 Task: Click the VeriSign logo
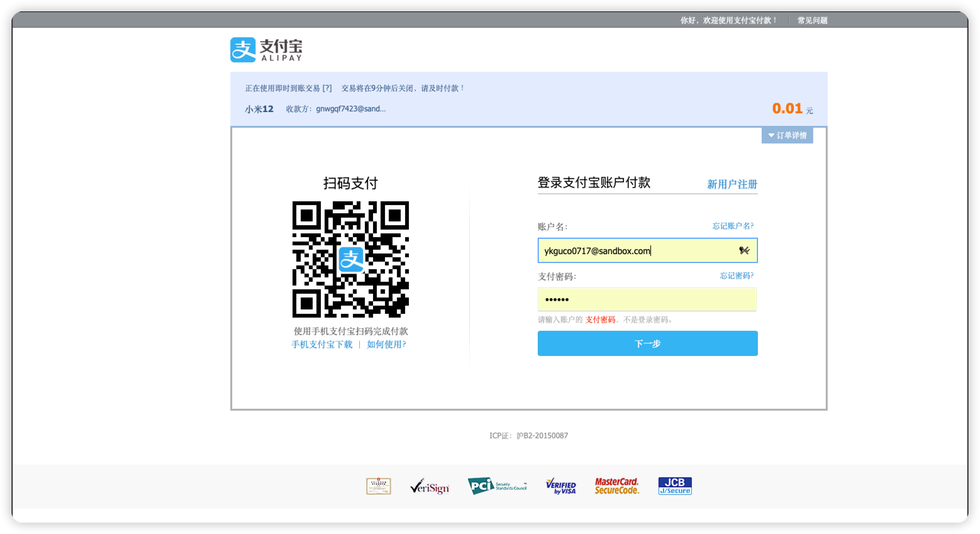coord(430,486)
